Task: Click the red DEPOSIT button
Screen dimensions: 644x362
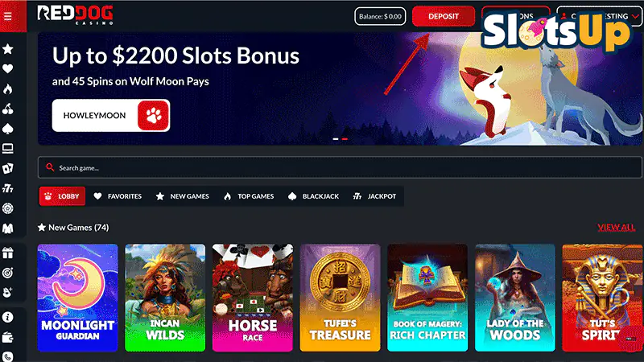Action: (444, 16)
